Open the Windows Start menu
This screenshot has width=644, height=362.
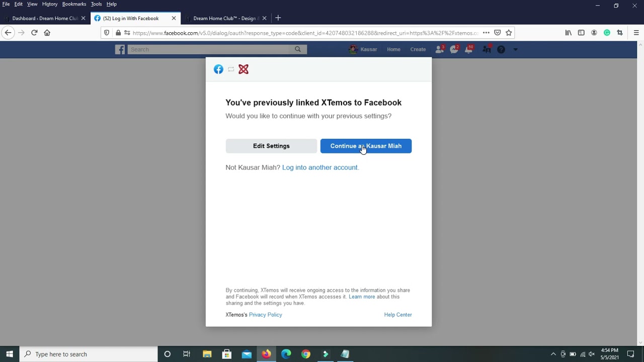click(x=10, y=354)
